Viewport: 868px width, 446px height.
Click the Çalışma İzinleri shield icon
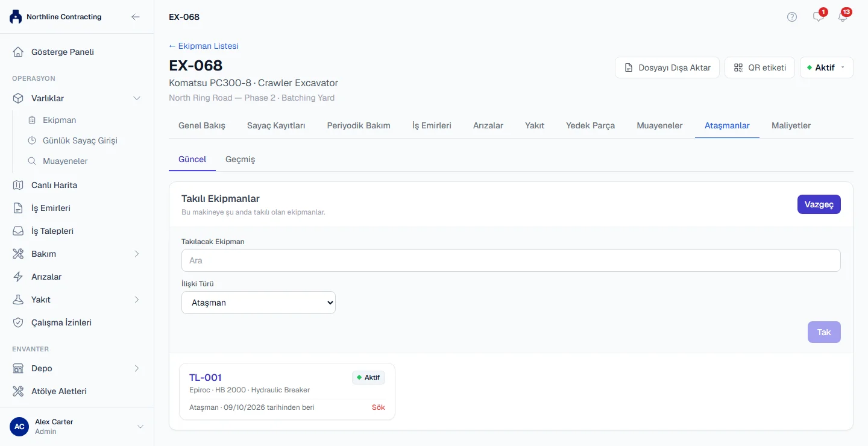point(19,322)
